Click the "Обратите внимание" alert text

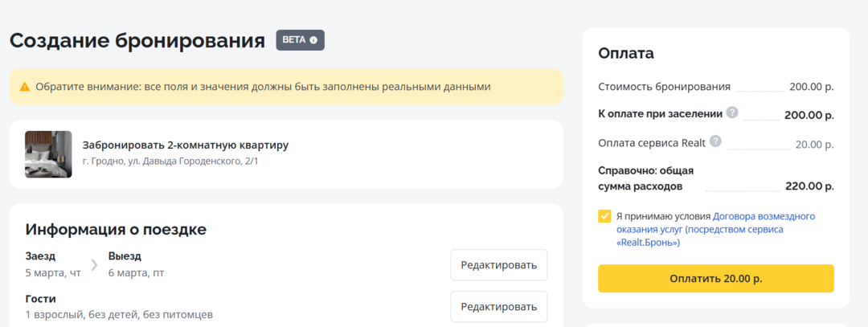tap(263, 87)
